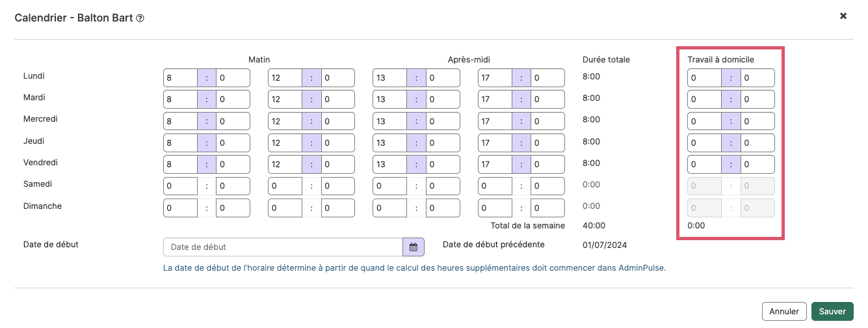Click Vendredi morning end hour field showing 12
This screenshot has width=868, height=328.
pos(285,164)
